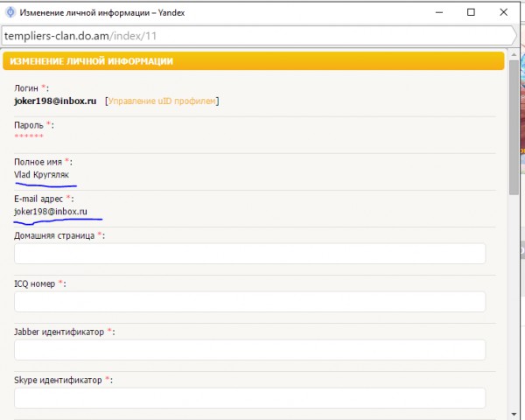
Task: Click the orange Изменение личной информации header
Action: (x=254, y=61)
